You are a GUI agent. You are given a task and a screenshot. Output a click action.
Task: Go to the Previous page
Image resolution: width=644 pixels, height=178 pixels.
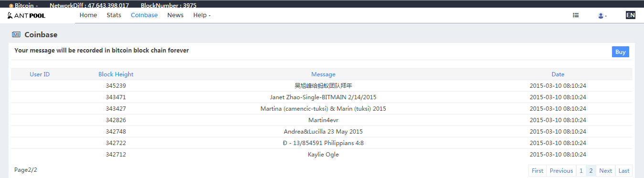point(561,171)
